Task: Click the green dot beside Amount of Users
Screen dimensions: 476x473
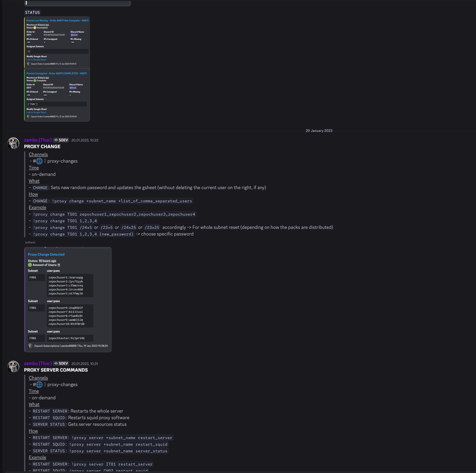Action: (30, 265)
